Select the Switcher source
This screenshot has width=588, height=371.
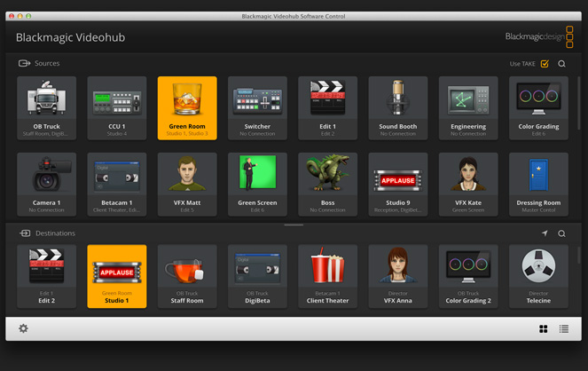257,107
